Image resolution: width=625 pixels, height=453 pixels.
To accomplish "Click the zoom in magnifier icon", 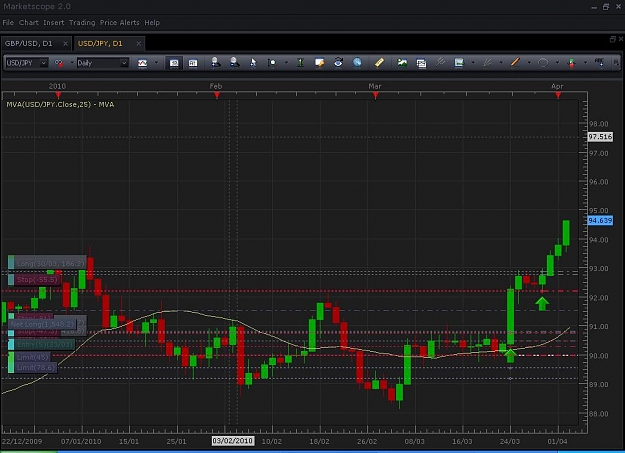I will (216, 63).
